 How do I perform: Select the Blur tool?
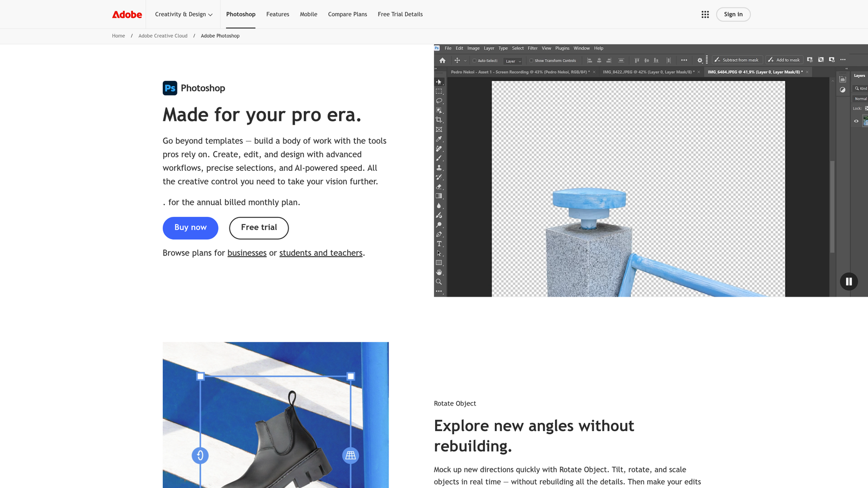439,206
